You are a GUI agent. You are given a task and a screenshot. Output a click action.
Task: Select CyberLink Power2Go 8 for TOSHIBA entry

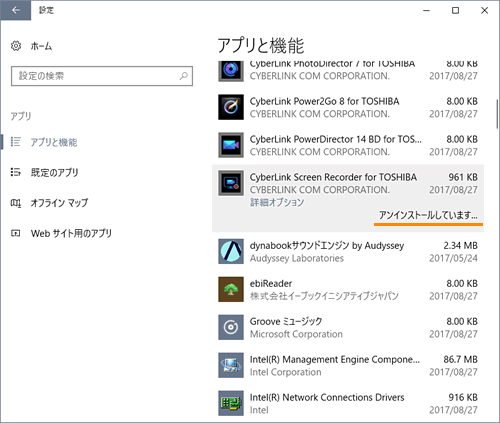pos(348,107)
